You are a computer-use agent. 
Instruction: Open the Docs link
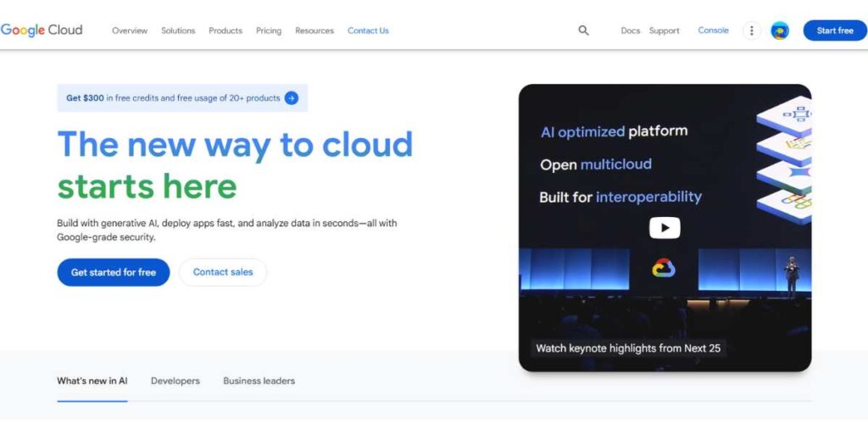630,31
